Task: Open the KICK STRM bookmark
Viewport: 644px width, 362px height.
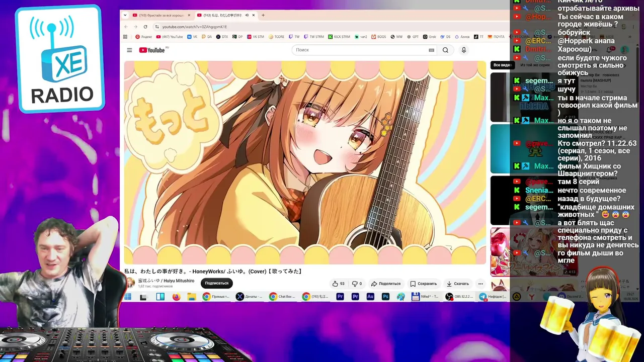Action: (339, 37)
